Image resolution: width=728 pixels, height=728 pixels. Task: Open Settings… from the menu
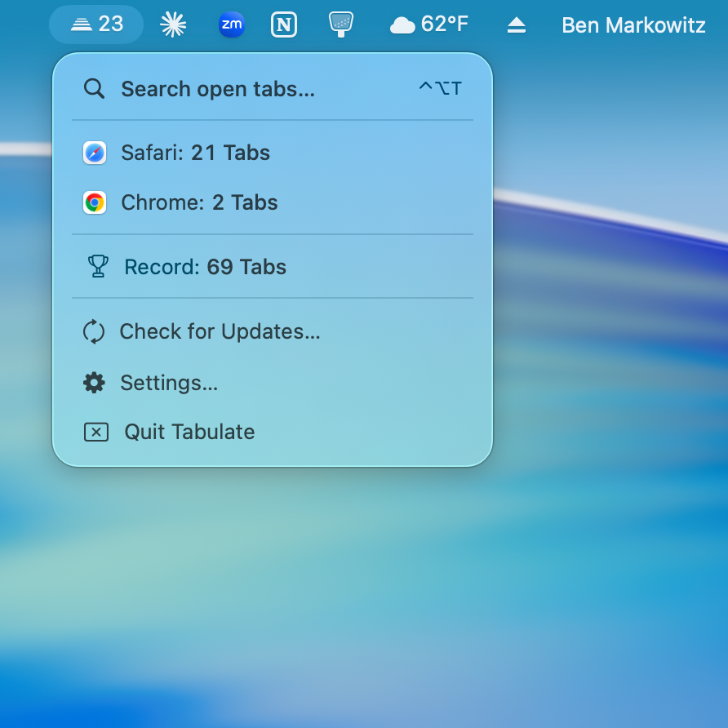[273, 383]
